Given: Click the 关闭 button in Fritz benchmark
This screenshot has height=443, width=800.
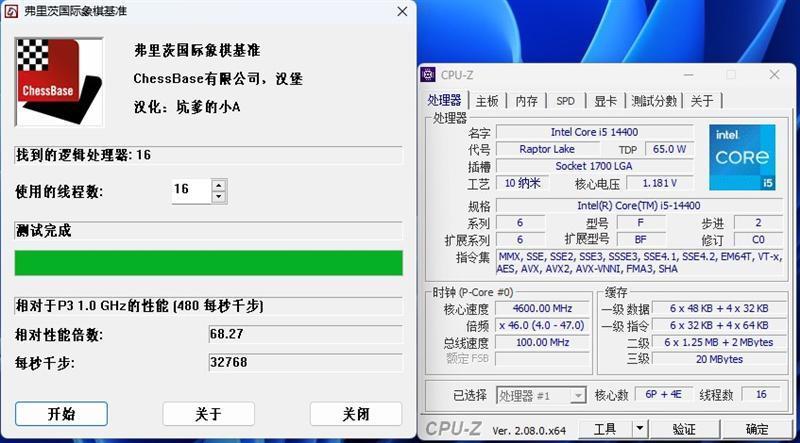Looking at the screenshot, I should coord(356,414).
